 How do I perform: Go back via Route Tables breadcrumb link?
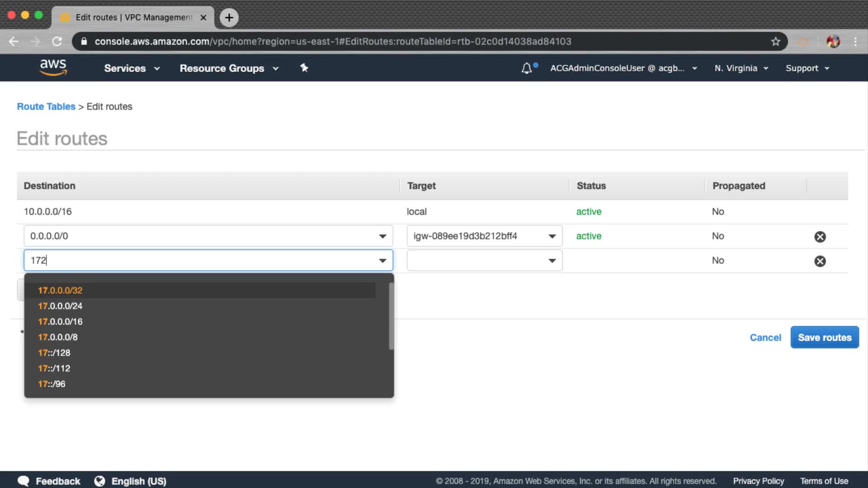tap(46, 107)
